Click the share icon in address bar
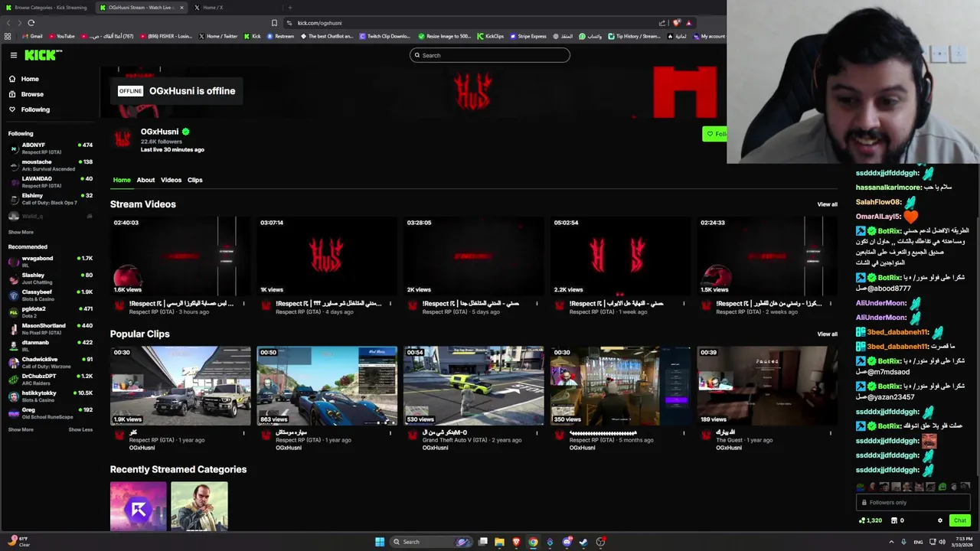Image resolution: width=980 pixels, height=551 pixels. pyautogui.click(x=662, y=23)
